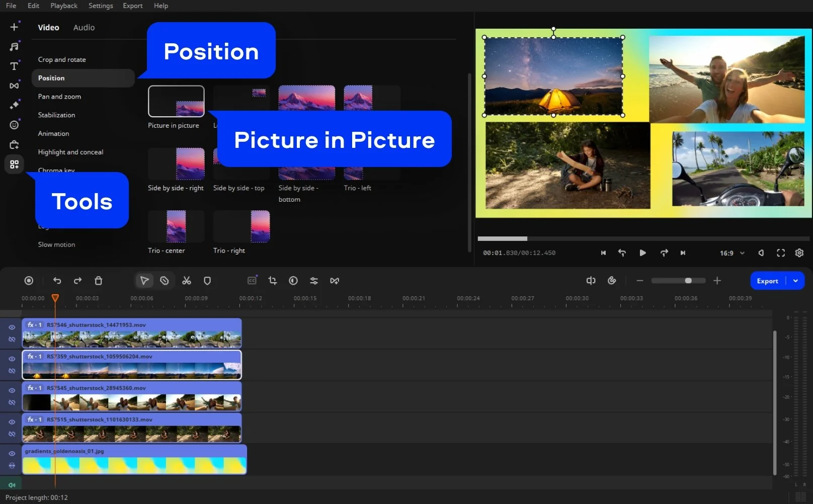Hide the RS7546 shutterstock video track
This screenshot has height=504, width=813.
click(x=12, y=327)
